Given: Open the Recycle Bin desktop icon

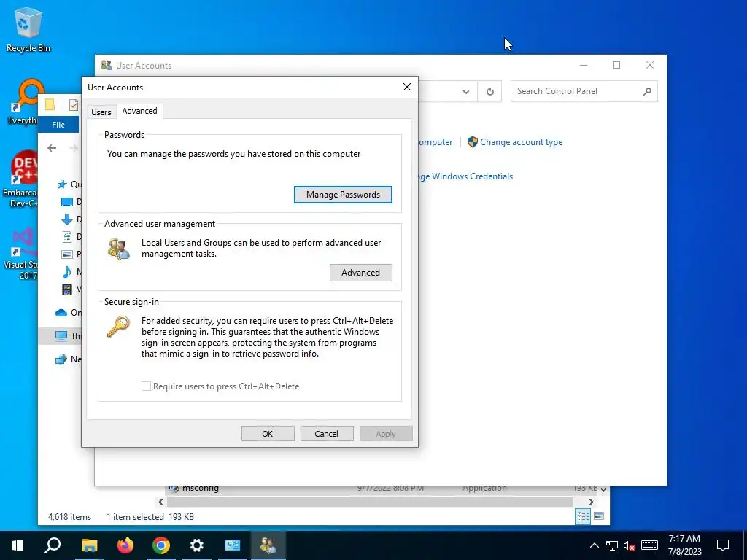Looking at the screenshot, I should coord(28,29).
